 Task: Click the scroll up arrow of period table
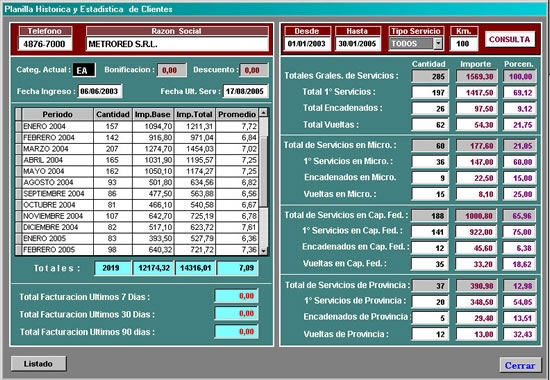[263, 113]
